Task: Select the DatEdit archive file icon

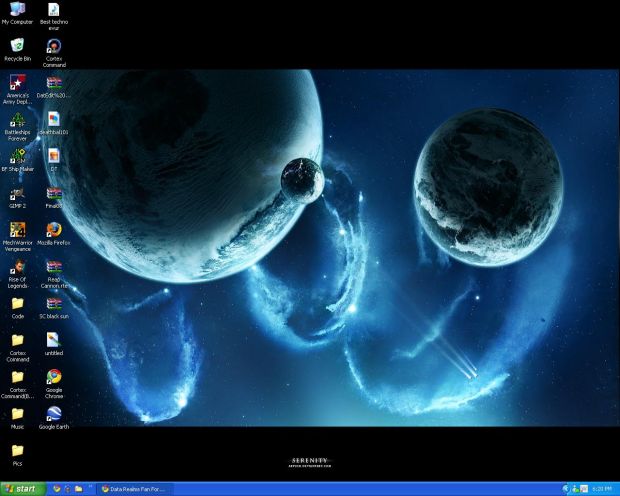Action: click(54, 87)
